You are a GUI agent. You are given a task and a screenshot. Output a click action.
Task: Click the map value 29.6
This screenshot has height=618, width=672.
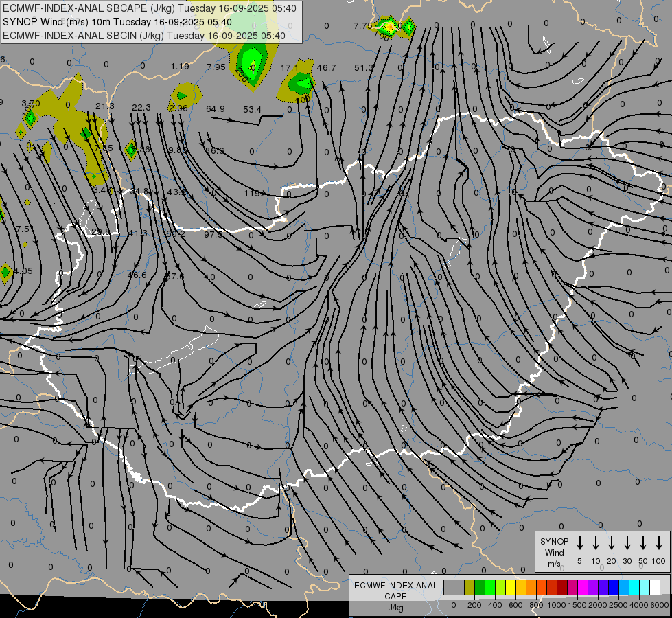coord(101,233)
